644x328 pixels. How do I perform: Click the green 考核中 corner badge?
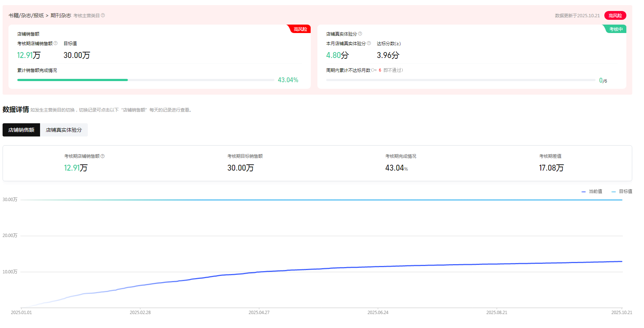point(616,29)
